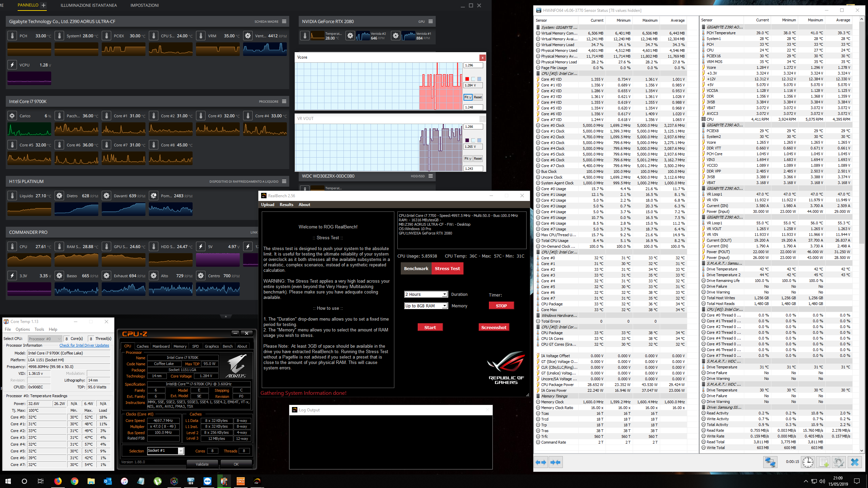
Task: Switch RealBench to Benchmark mode
Action: click(x=416, y=268)
